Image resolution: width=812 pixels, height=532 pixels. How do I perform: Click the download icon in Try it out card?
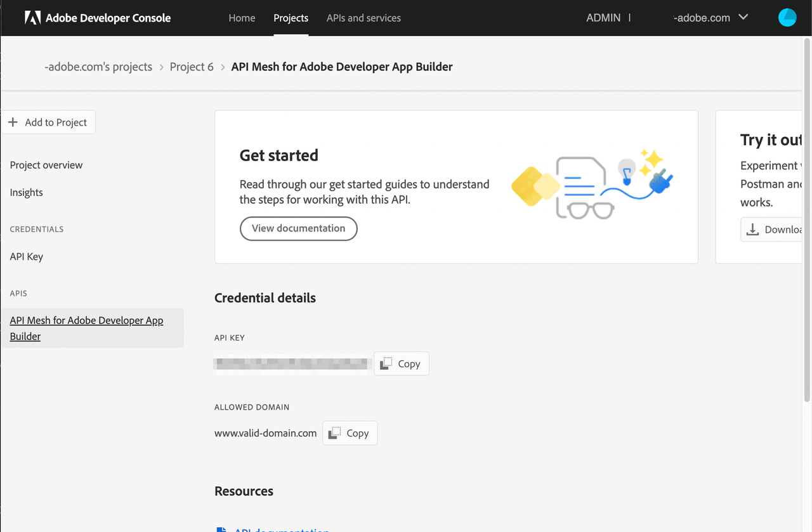coord(752,230)
